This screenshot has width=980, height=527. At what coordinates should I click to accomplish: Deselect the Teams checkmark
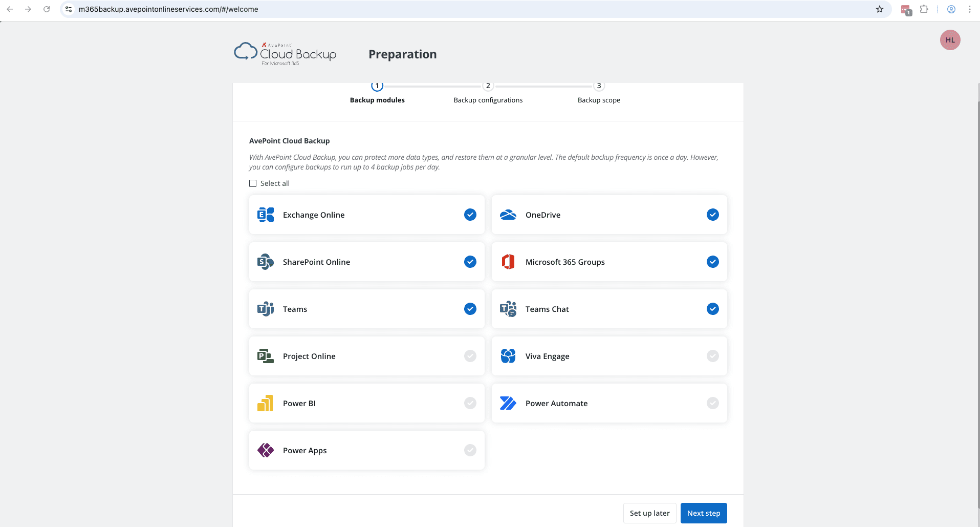tap(470, 309)
